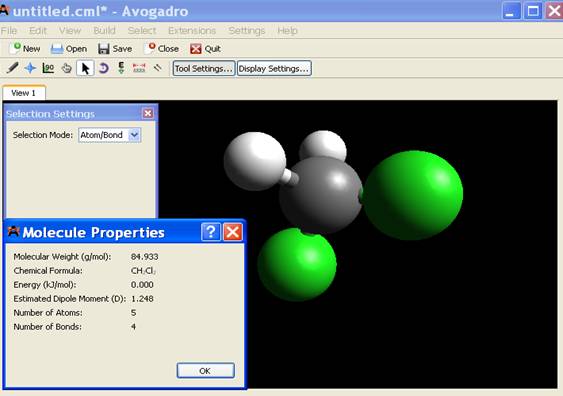Image resolution: width=563 pixels, height=396 pixels.
Task: Switch to the View 1 tab
Action: [x=24, y=93]
